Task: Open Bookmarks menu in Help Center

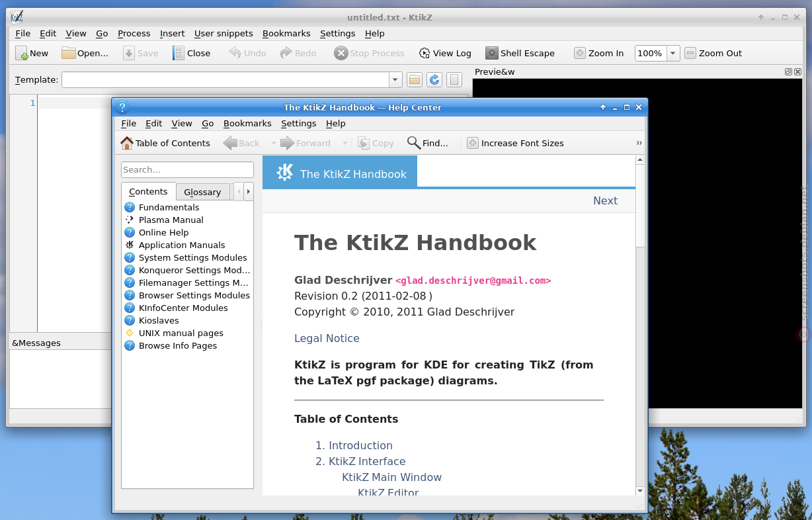Action: [x=247, y=123]
